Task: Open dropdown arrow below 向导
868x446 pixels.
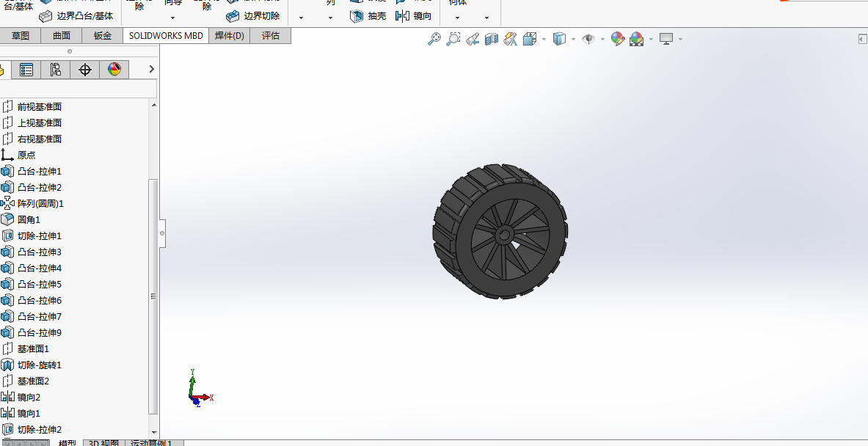Action: 173,18
